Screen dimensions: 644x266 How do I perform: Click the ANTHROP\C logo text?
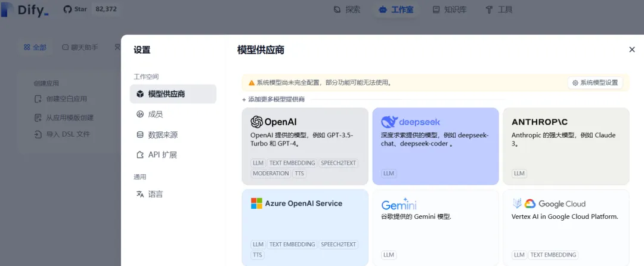click(x=540, y=122)
